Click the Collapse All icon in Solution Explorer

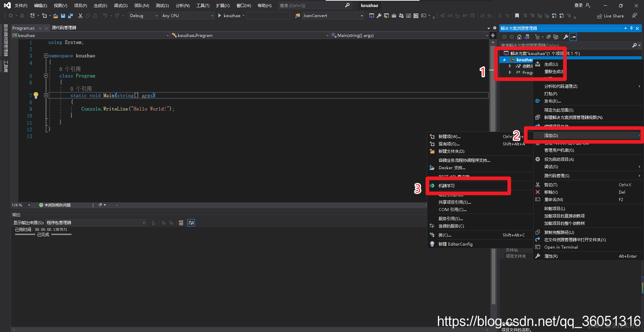coord(548,37)
